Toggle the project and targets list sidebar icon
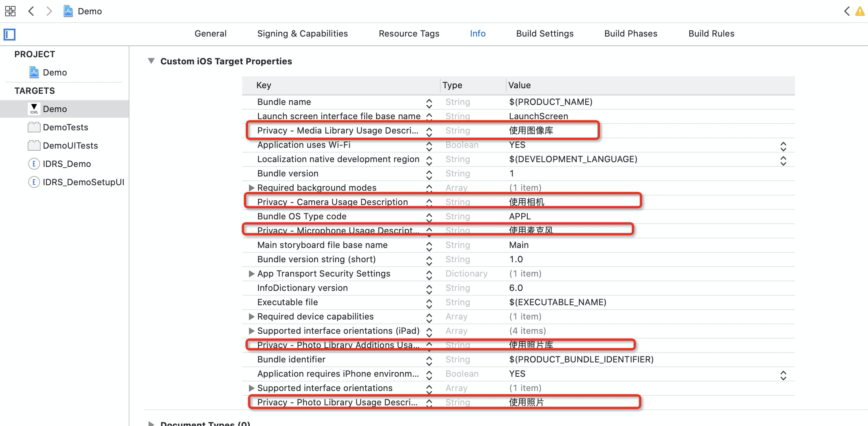The width and height of the screenshot is (868, 426). coord(10,35)
